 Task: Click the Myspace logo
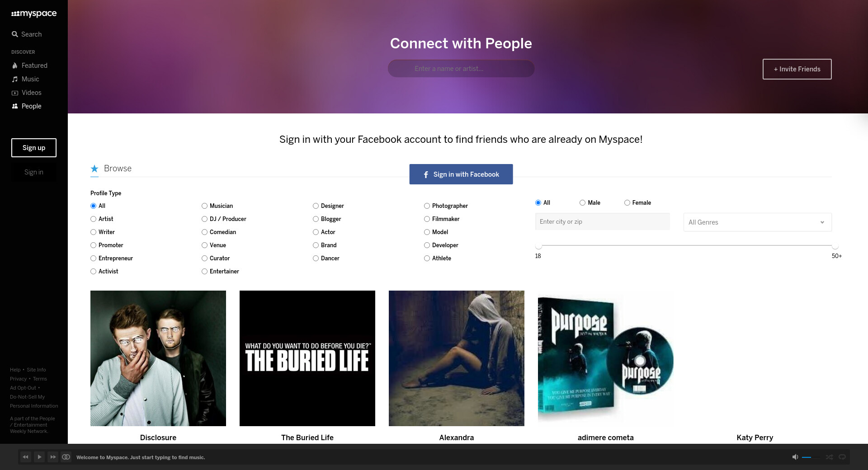pyautogui.click(x=34, y=14)
